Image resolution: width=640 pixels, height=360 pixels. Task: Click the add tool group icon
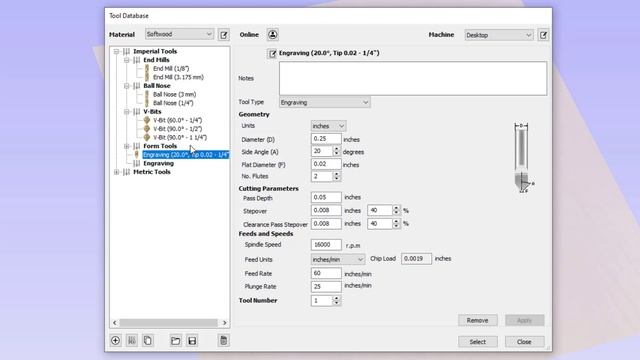click(x=132, y=340)
